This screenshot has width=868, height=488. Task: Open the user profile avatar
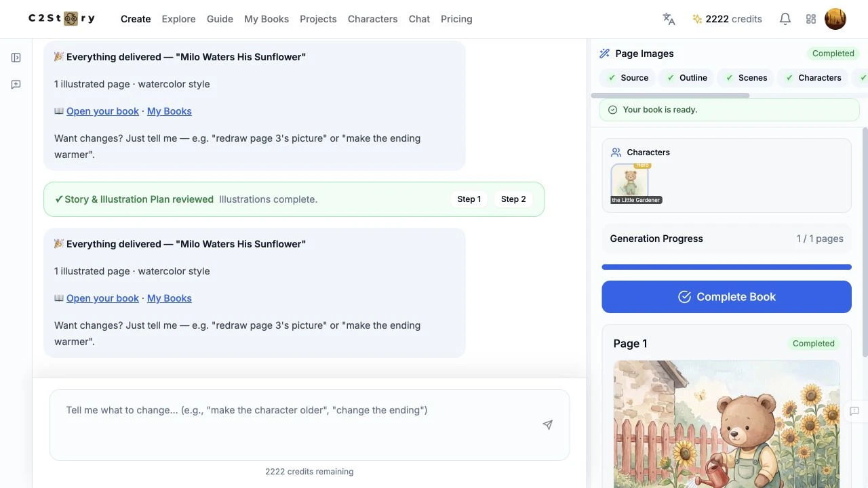point(835,19)
